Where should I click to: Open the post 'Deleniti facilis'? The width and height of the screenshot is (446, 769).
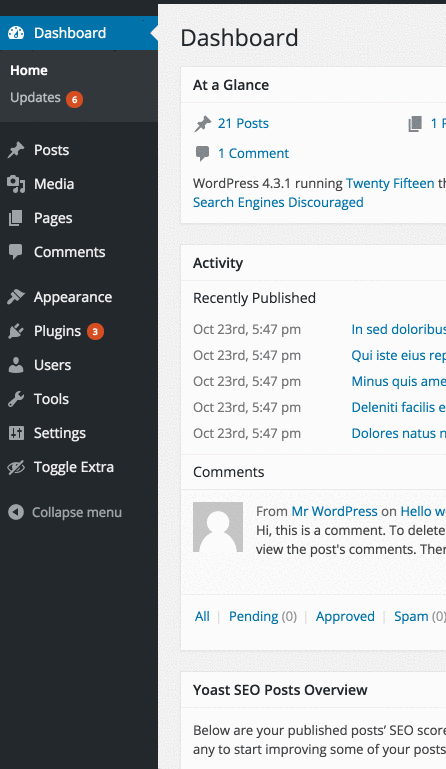tap(398, 408)
